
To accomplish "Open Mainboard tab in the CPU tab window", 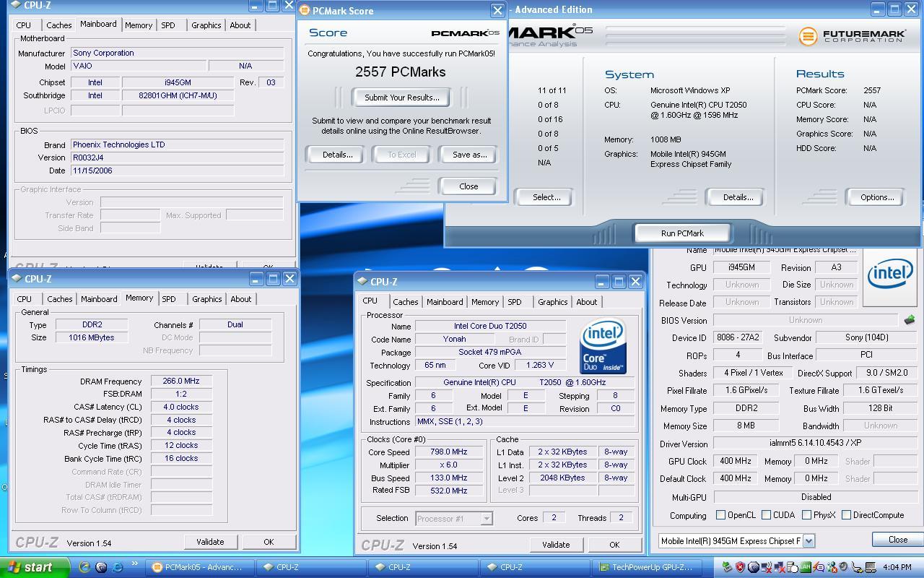I will [445, 301].
